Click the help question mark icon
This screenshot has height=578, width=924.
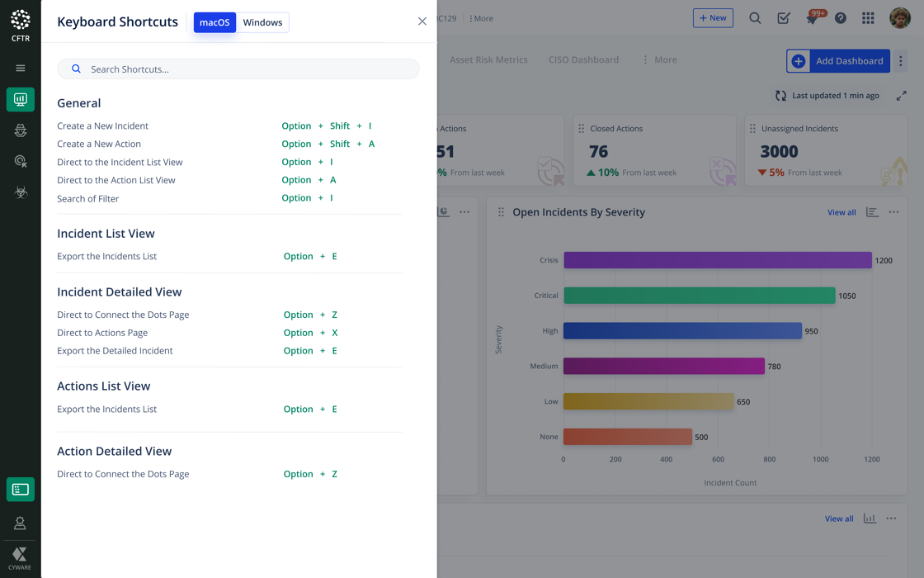[840, 18]
